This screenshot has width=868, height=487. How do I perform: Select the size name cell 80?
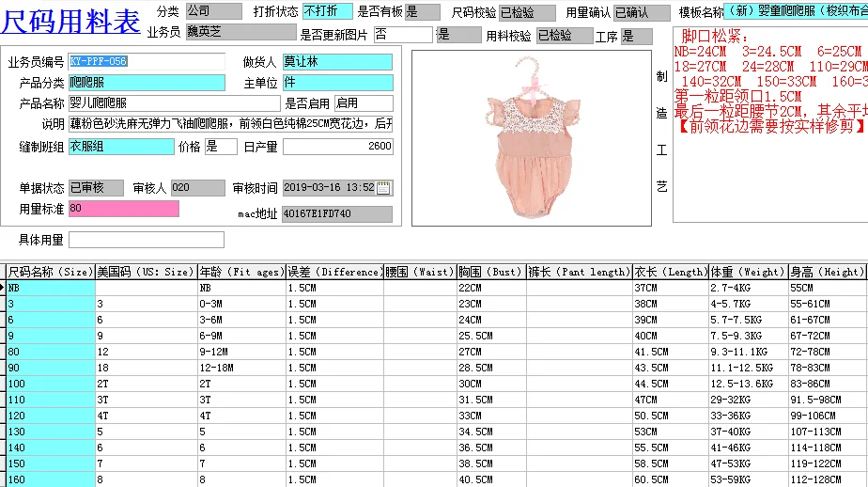coord(51,352)
